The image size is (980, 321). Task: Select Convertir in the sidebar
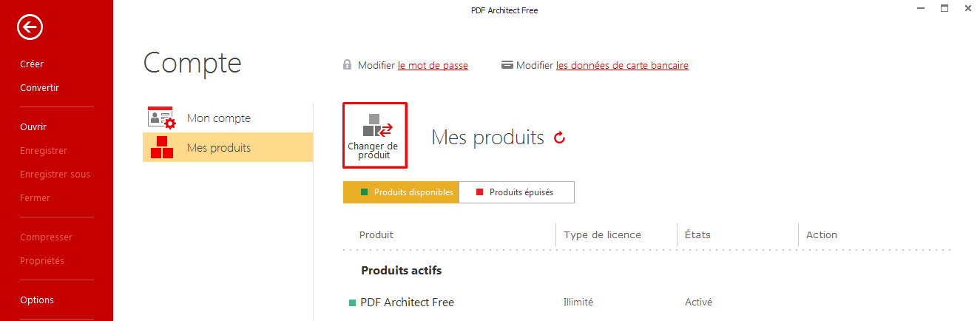pyautogui.click(x=39, y=88)
